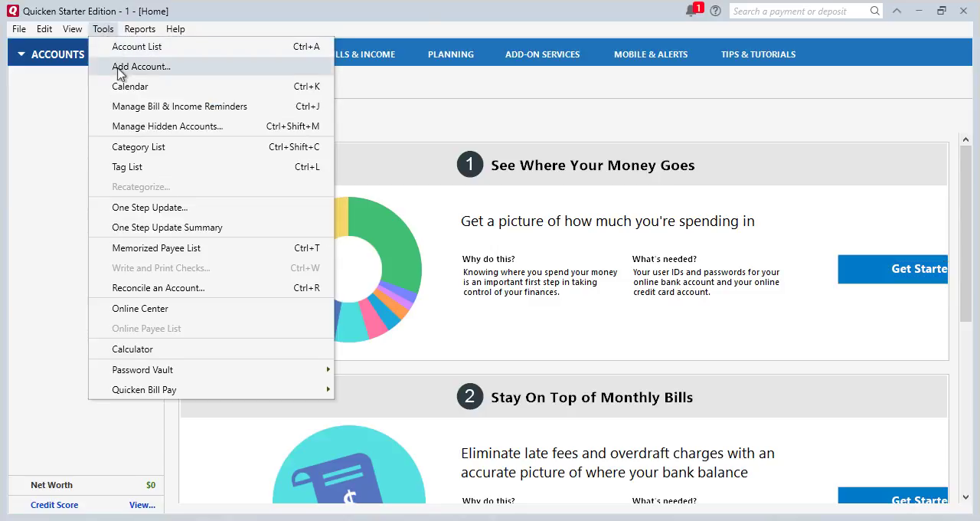Viewport: 980px width, 521px height.
Task: Open Tag List
Action: point(211,167)
